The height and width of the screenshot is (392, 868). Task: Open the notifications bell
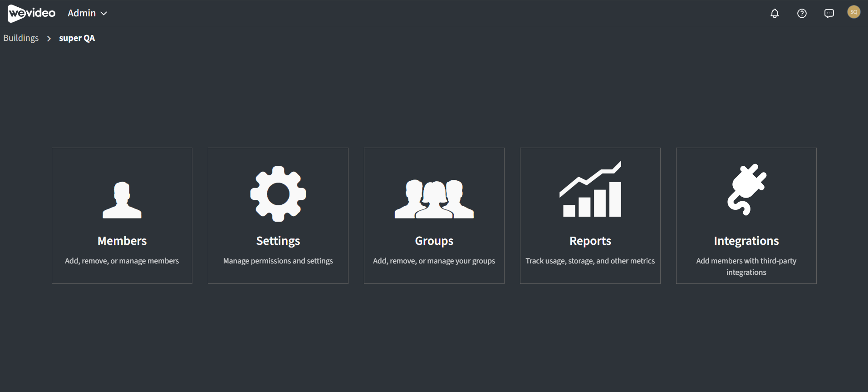pyautogui.click(x=775, y=13)
